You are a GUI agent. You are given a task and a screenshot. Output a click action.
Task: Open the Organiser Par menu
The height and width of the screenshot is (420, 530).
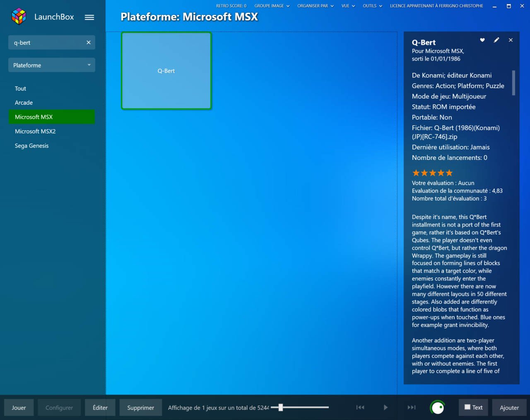click(315, 6)
